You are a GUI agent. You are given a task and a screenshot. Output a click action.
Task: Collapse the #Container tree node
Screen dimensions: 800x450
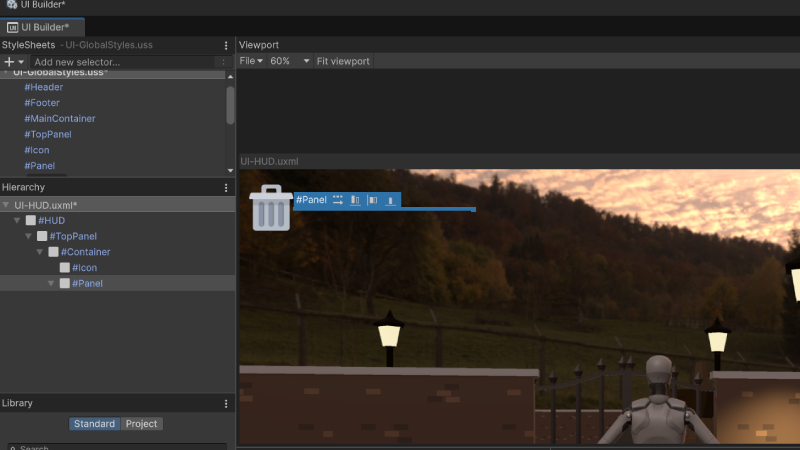tap(41, 252)
